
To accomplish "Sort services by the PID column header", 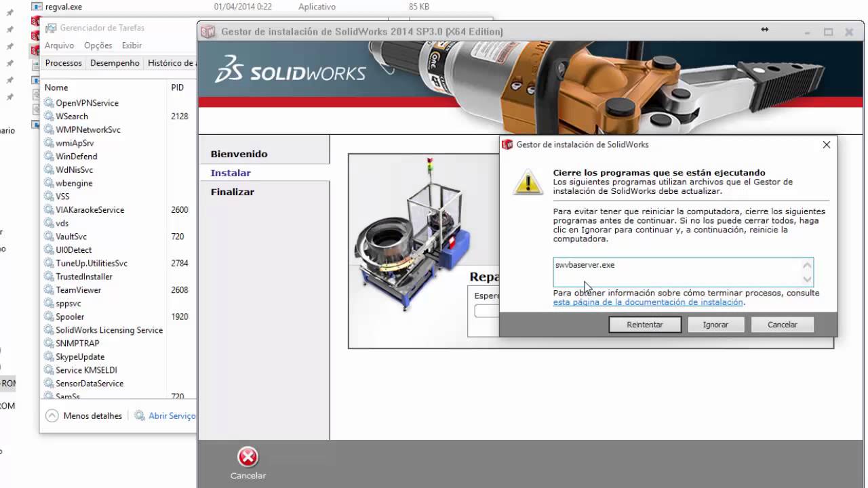I will tap(178, 87).
